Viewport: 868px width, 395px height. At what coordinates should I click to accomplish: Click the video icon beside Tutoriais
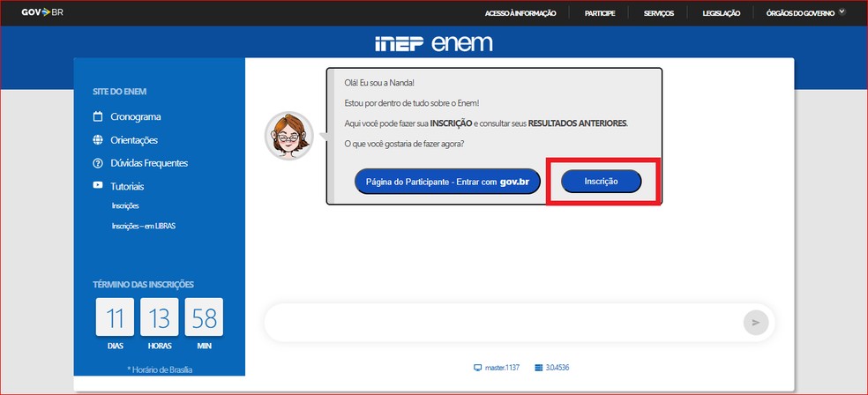98,186
